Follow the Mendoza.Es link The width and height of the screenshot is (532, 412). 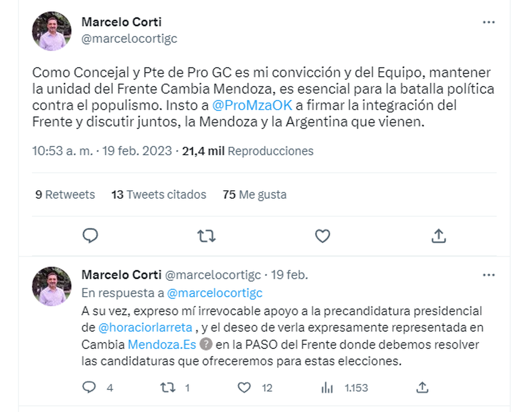click(x=162, y=344)
